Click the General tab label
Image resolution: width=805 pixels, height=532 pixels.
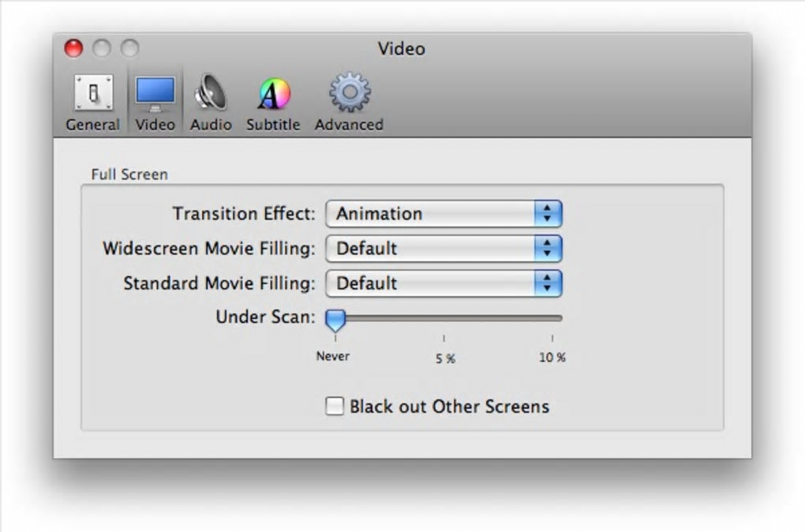(x=93, y=125)
